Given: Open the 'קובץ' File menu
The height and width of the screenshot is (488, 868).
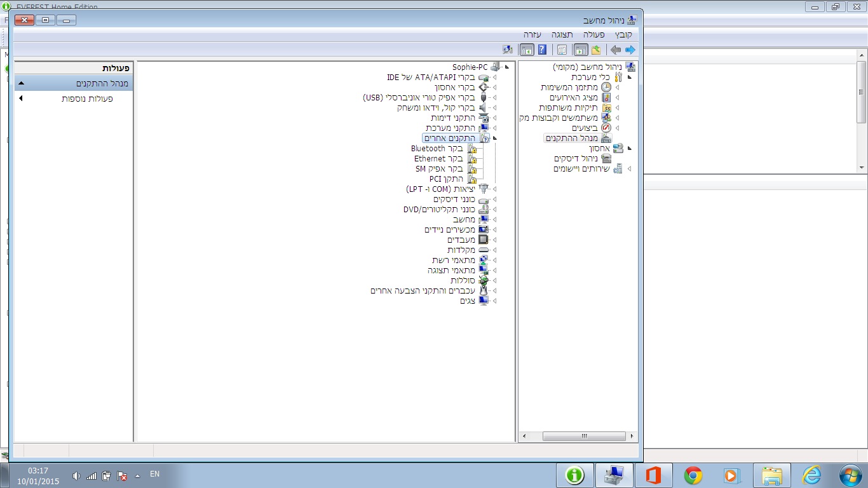Looking at the screenshot, I should [x=623, y=34].
